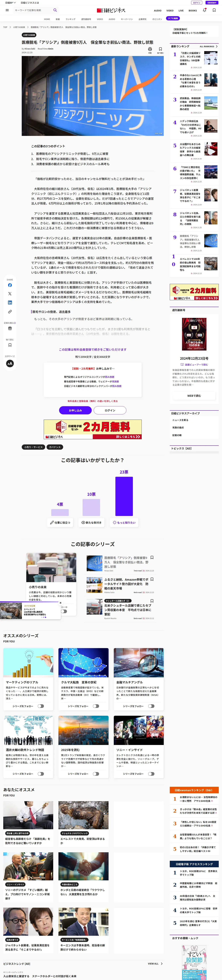Share article on LinkedIn
Viewport: 222px width, 980px height.
tap(10, 302)
